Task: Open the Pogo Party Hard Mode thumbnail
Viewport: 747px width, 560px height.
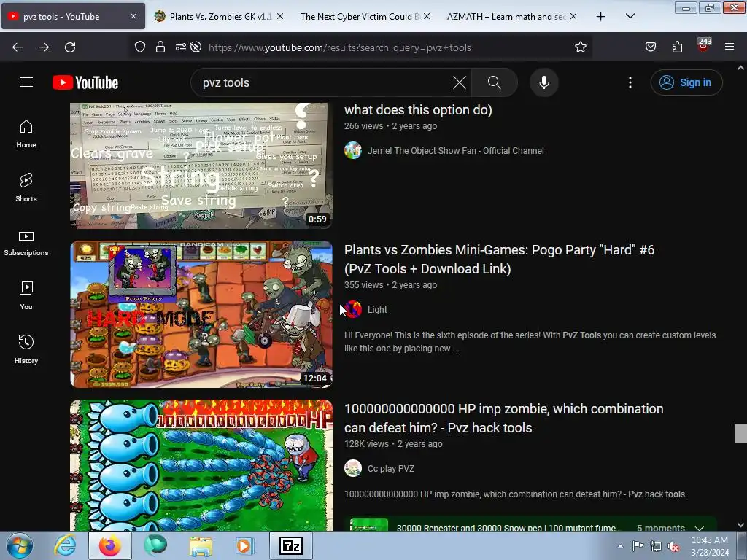Action: 201,314
